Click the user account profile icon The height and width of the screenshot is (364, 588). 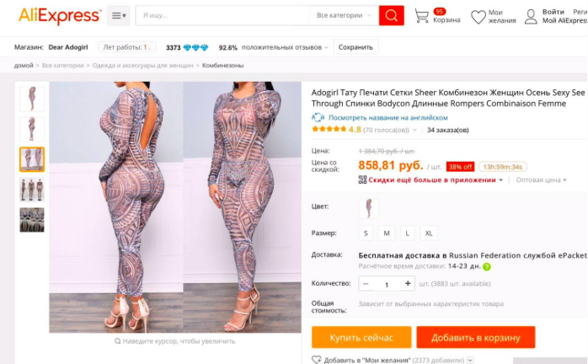click(531, 17)
